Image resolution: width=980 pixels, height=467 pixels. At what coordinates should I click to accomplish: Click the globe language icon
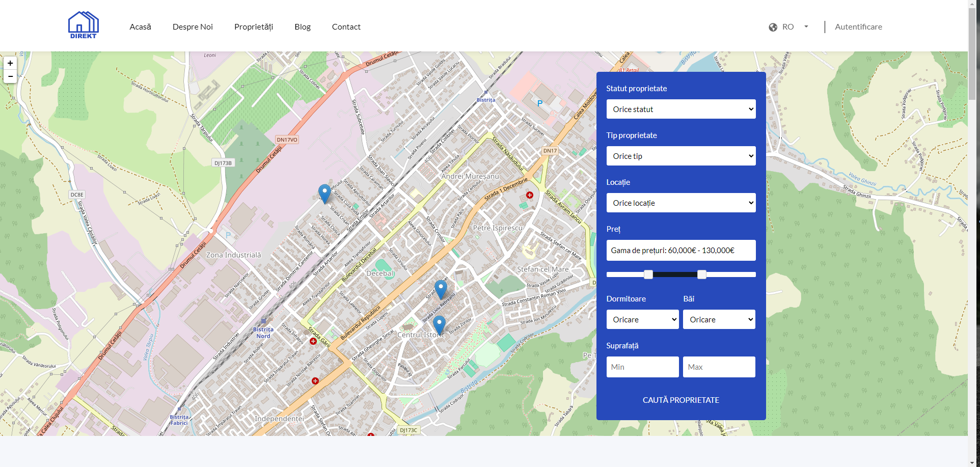tap(773, 27)
